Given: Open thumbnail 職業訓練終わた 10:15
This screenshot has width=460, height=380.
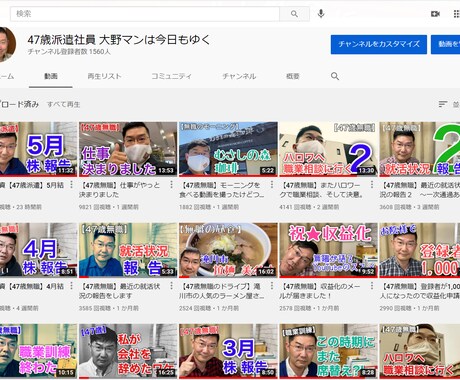Looking at the screenshot, I should (x=38, y=351).
